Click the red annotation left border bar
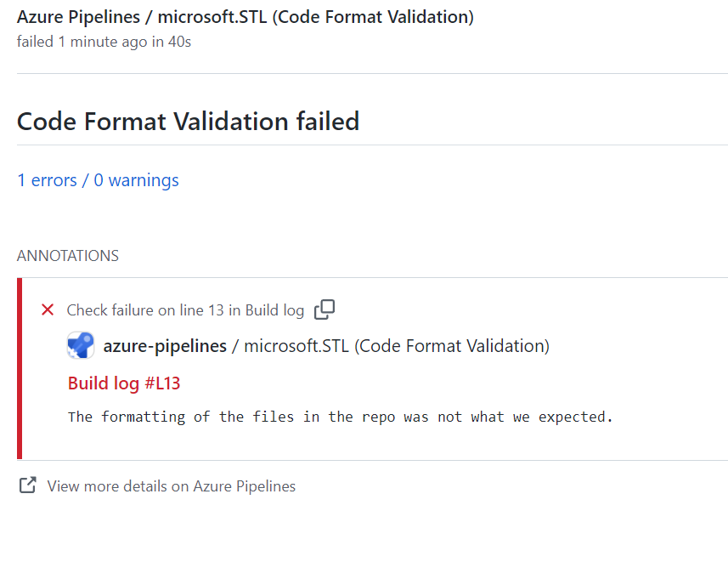 click(20, 368)
